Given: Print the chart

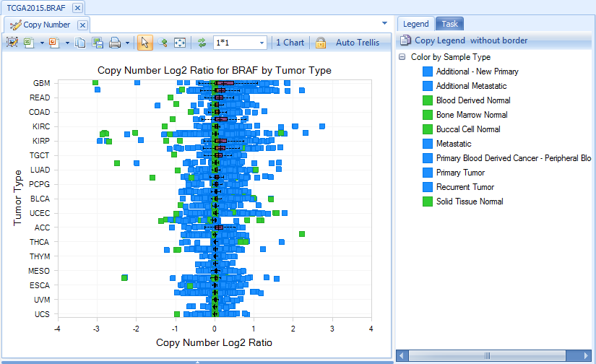Looking at the screenshot, I should coord(115,43).
